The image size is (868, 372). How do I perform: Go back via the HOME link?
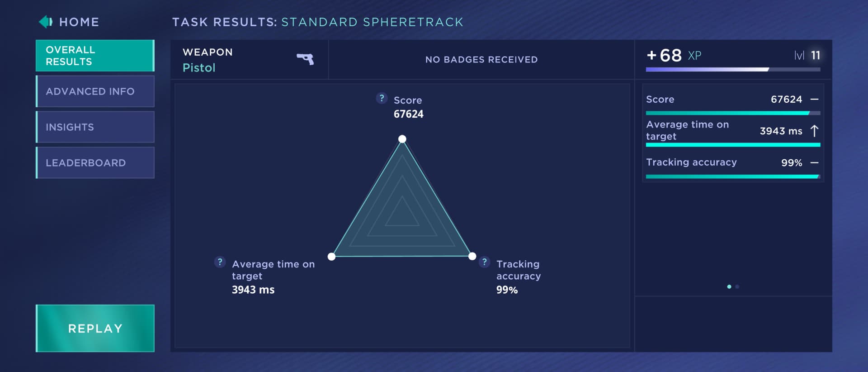(x=79, y=22)
